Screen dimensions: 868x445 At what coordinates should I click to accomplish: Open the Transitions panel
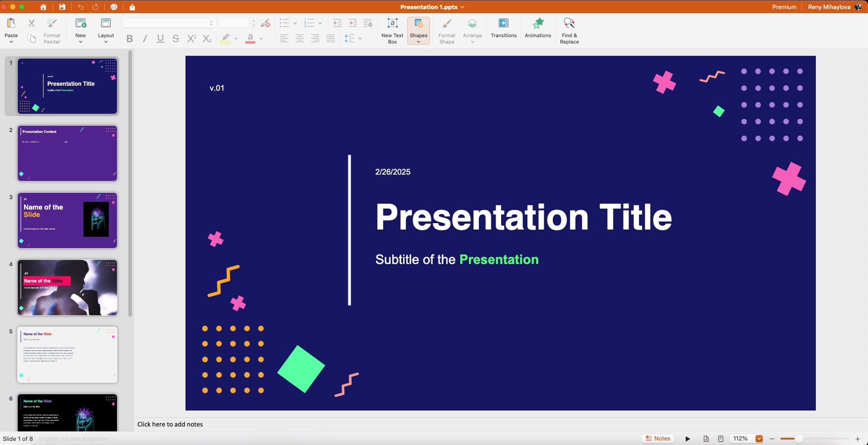[x=503, y=28]
